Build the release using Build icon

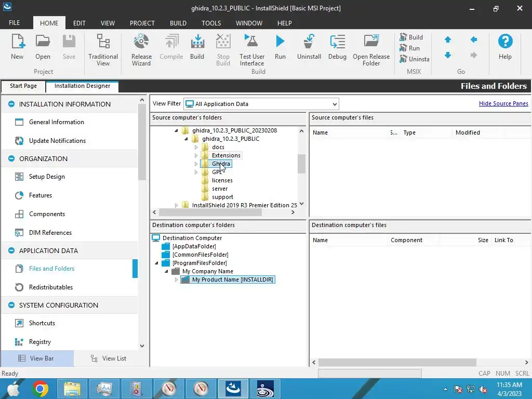pos(197,47)
